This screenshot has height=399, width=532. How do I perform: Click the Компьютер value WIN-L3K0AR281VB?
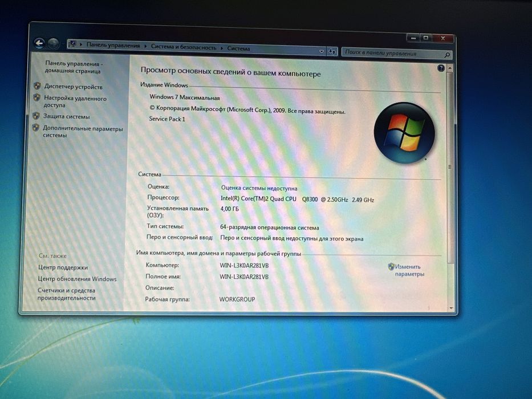coord(244,266)
